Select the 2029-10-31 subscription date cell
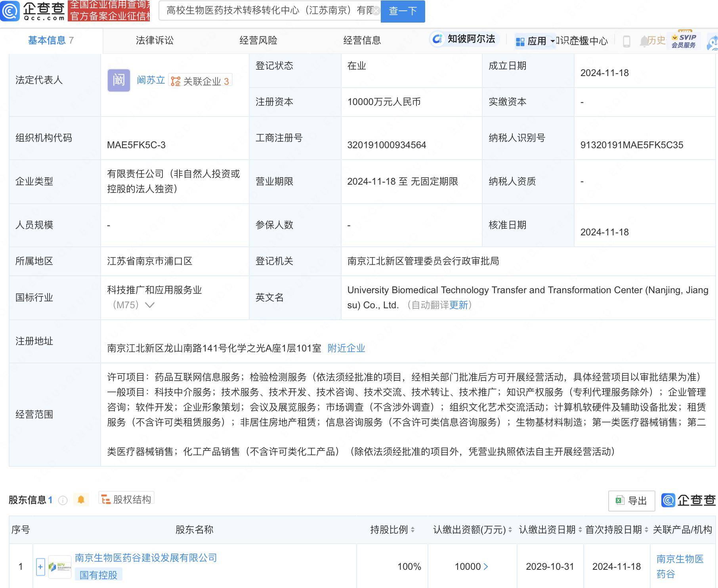Viewport: 718px width, 588px height. click(x=550, y=567)
